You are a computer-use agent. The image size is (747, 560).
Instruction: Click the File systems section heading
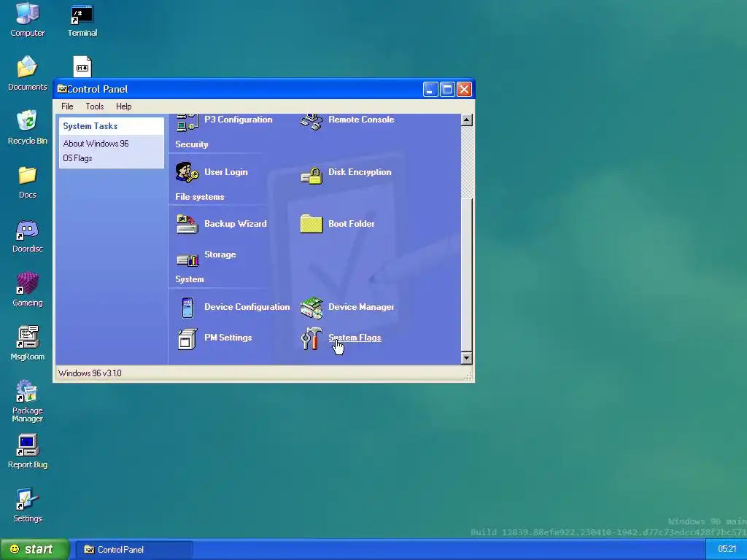(x=200, y=197)
